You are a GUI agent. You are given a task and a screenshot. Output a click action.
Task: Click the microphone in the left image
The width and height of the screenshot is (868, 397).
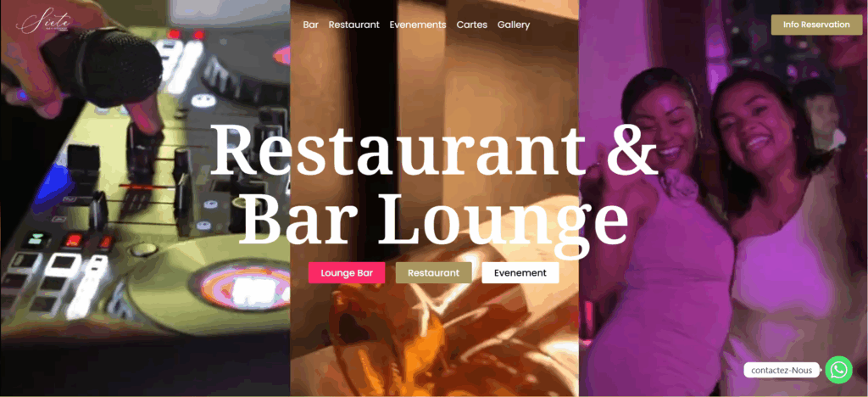(103, 66)
